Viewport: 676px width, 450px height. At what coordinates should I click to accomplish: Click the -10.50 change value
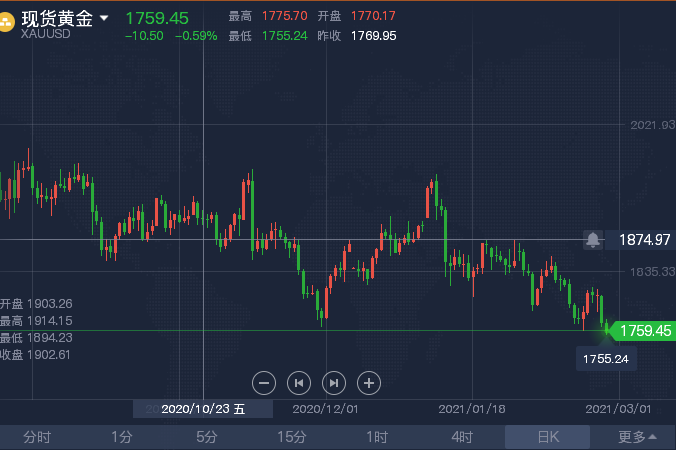click(x=144, y=36)
